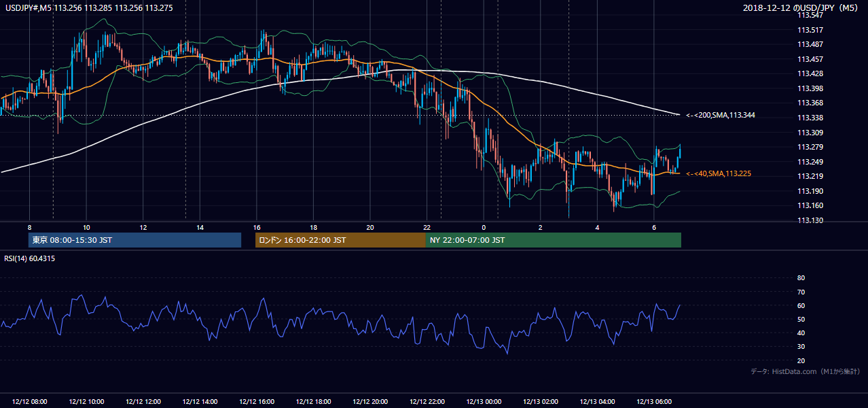Click the price axis value 113.487
The height and width of the screenshot is (408, 868).
pyautogui.click(x=810, y=44)
